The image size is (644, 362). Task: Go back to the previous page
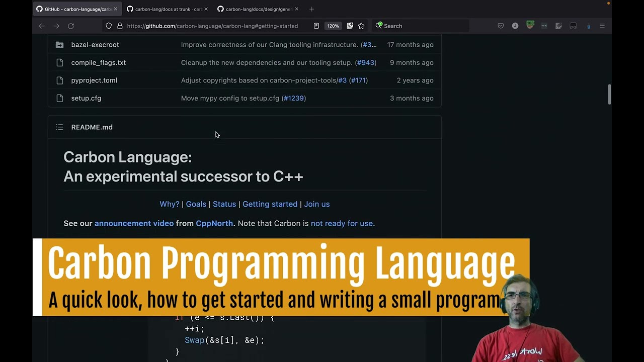click(42, 26)
